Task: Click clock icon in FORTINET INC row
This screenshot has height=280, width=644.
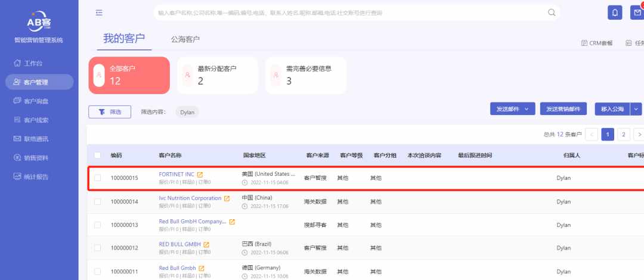Action: [x=245, y=183]
